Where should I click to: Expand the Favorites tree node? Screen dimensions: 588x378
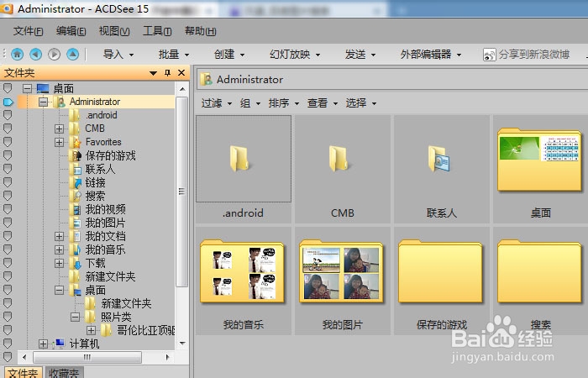click(59, 142)
